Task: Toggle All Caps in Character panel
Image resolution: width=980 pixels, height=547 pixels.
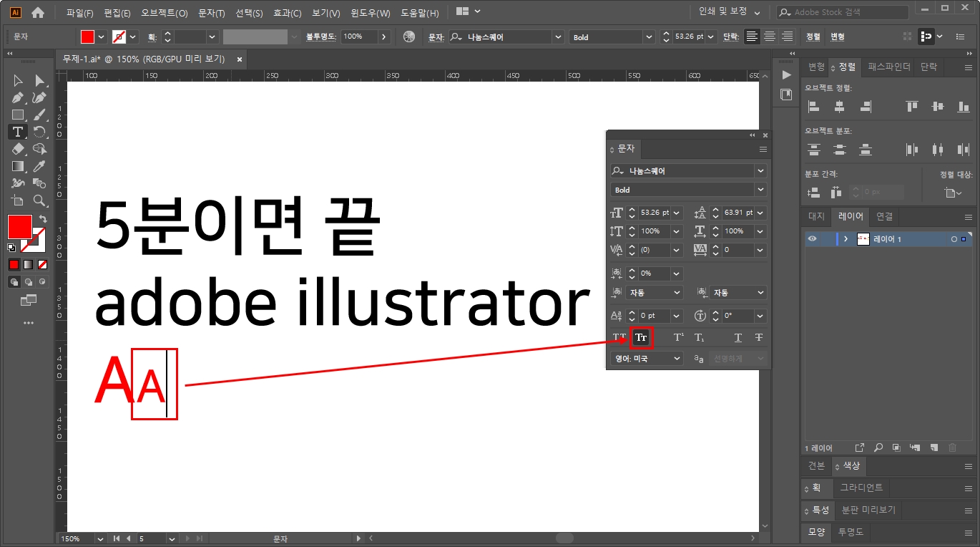Action: [619, 337]
